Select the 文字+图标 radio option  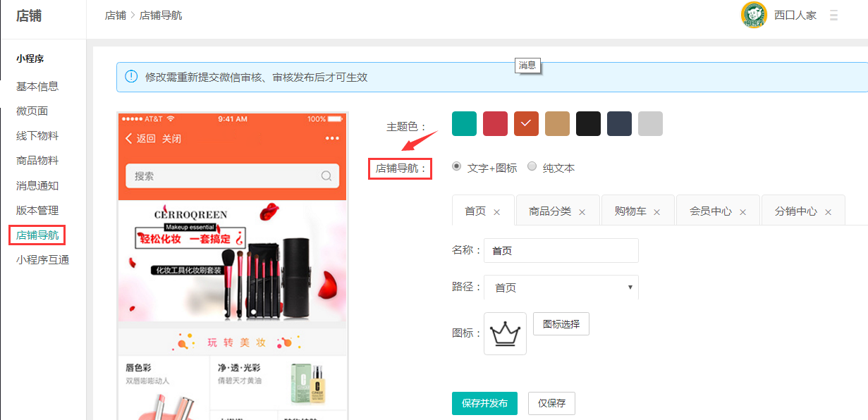pyautogui.click(x=457, y=167)
